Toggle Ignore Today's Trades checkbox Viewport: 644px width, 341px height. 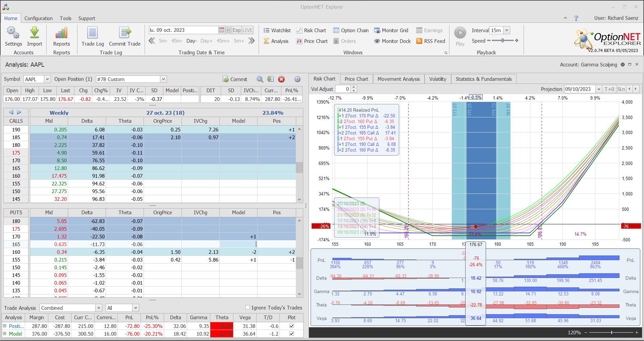point(248,307)
